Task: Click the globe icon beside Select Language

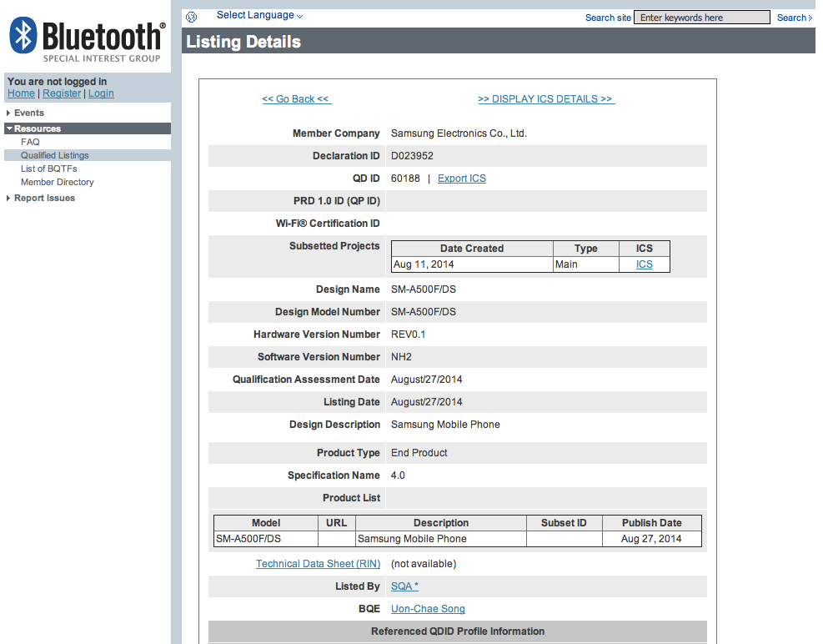Action: (x=192, y=17)
